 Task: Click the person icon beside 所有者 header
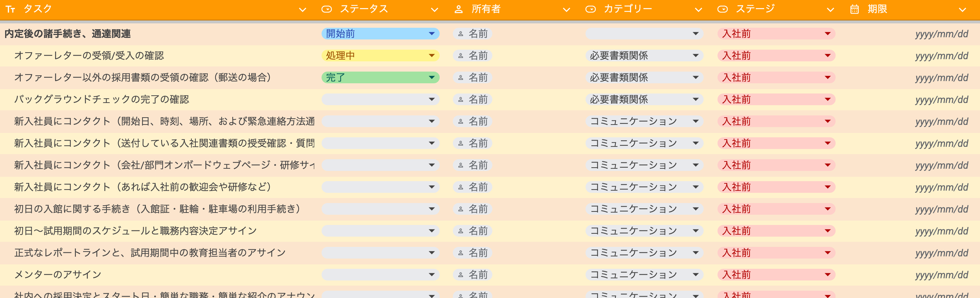click(x=458, y=9)
